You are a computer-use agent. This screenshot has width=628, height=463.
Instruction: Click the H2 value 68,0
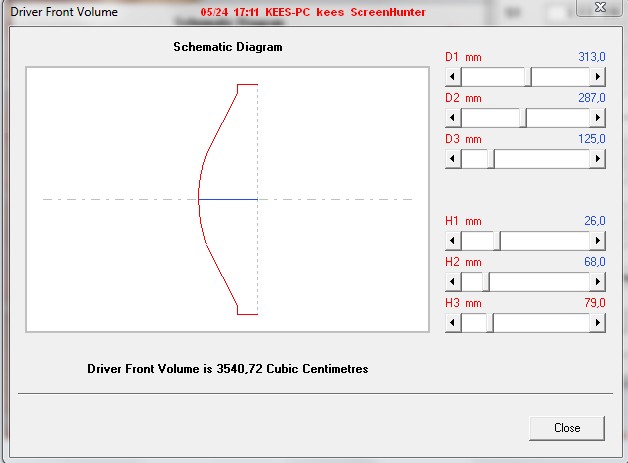(594, 262)
